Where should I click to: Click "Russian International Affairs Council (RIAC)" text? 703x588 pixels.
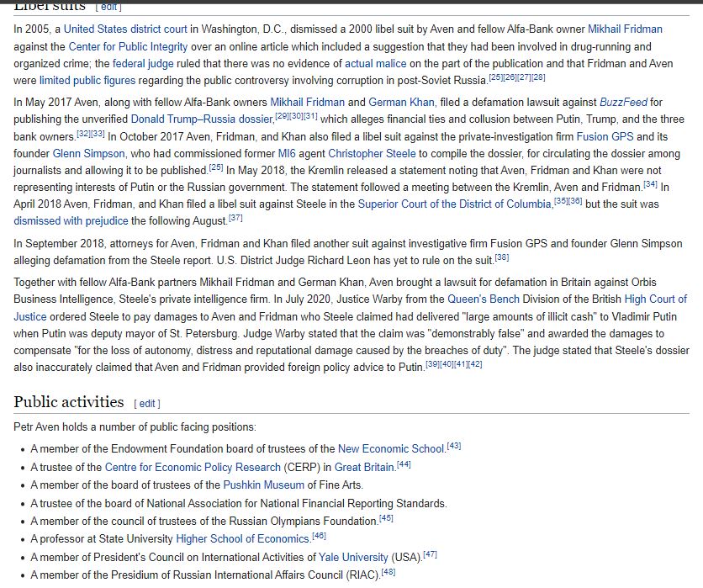277,575
